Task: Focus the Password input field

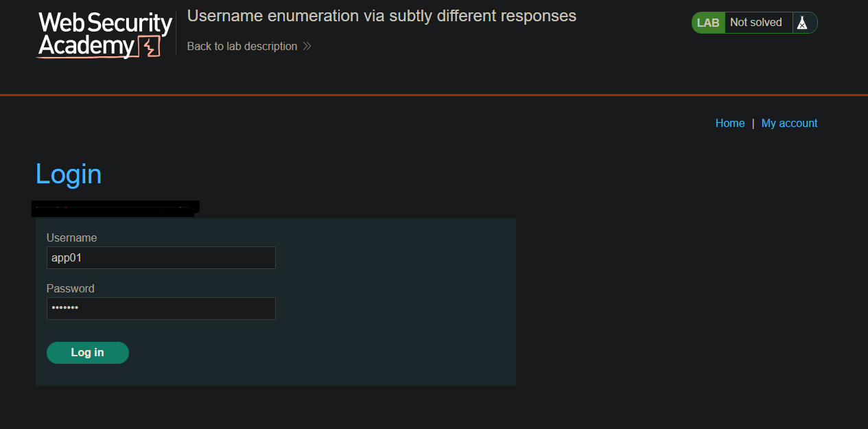Action: tap(161, 309)
